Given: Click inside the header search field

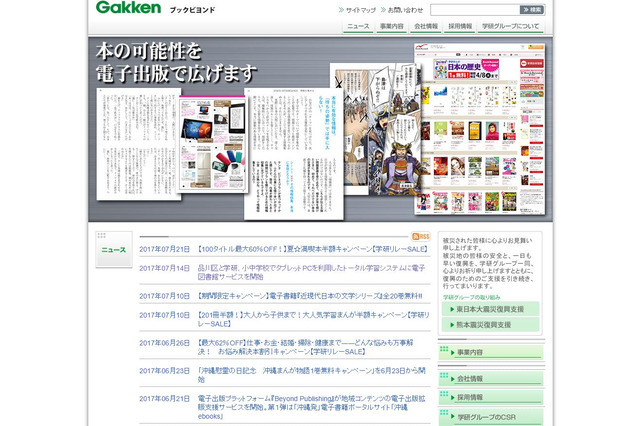Looking at the screenshot, I should [x=475, y=10].
